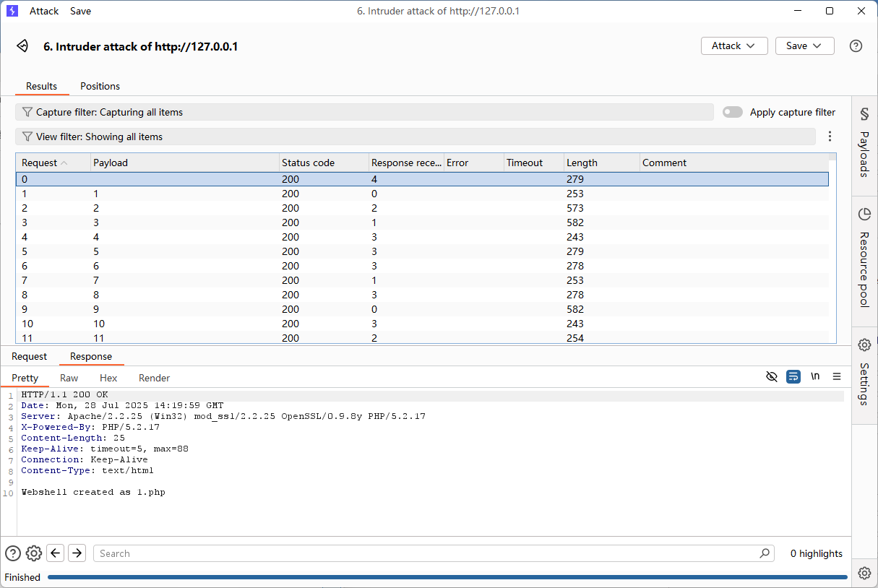This screenshot has height=588, width=878.
Task: Sort by the Response received column header
Action: pyautogui.click(x=406, y=163)
